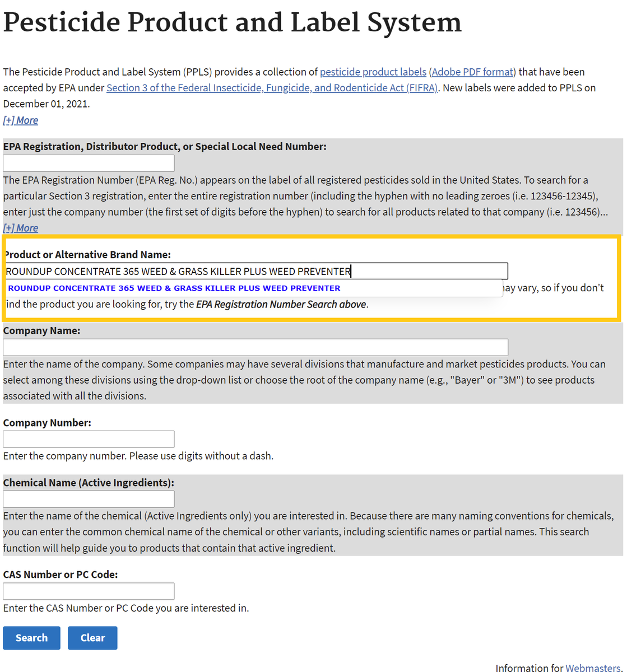Click the Pesticide Product and Label System heading
This screenshot has width=627, height=672.
(233, 24)
